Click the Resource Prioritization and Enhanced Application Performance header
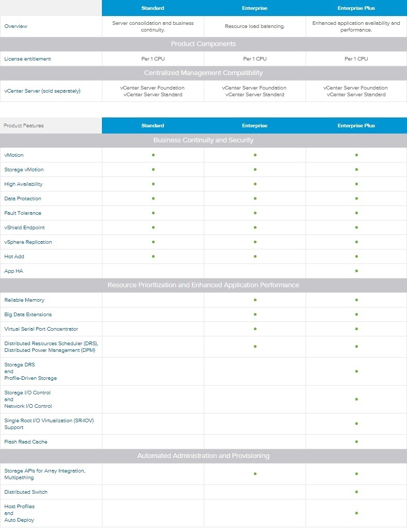407x532 pixels. tap(204, 285)
